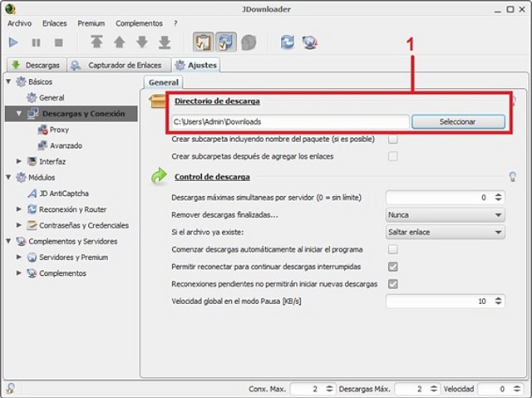Move selection to bottom with the bottom arrow icon
Image resolution: width=532 pixels, height=398 pixels.
click(x=165, y=42)
